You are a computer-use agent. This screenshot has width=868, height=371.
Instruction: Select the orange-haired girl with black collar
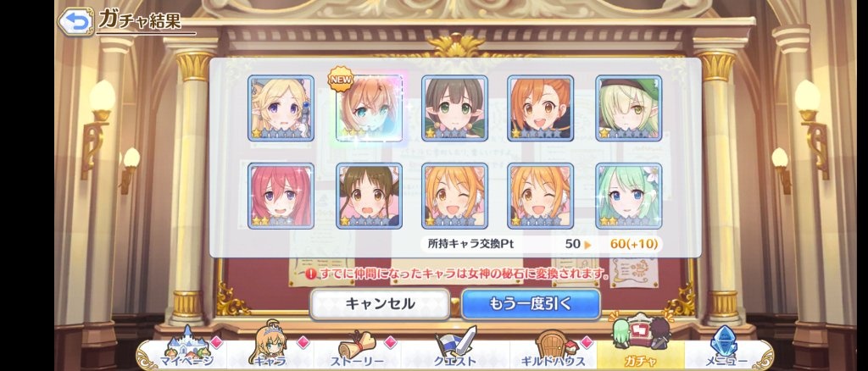tap(540, 108)
